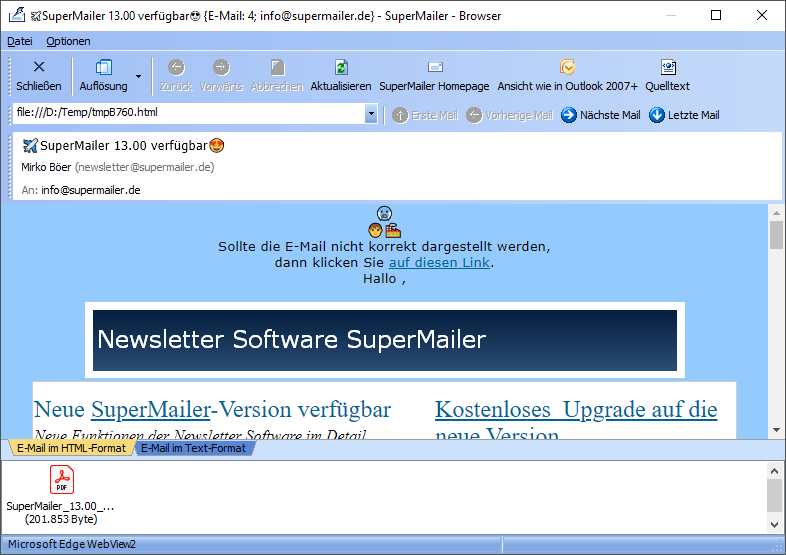Click the attachment pane scroll up arrow
The width and height of the screenshot is (786, 555).
pyautogui.click(x=774, y=471)
